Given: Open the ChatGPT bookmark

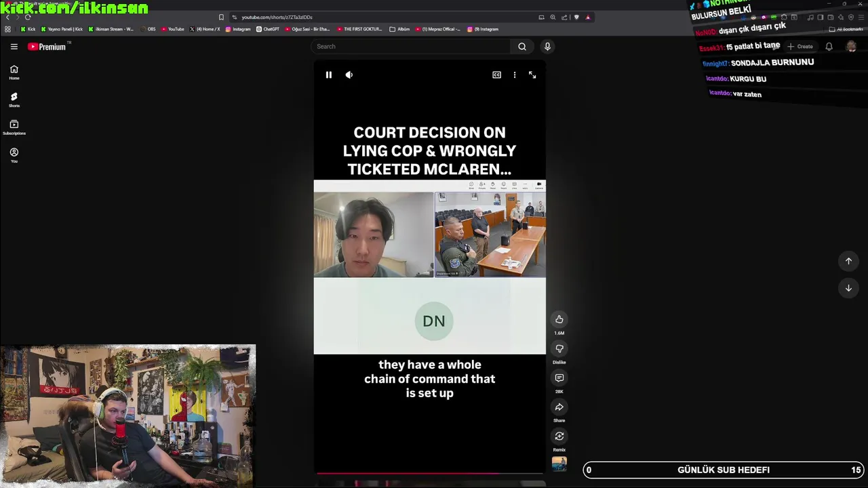Looking at the screenshot, I should [268, 29].
